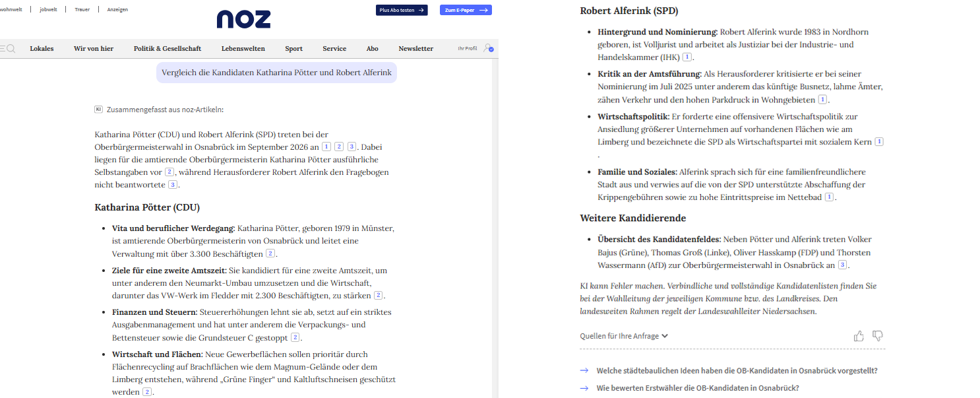Open the Lokales menu
The height and width of the screenshot is (398, 980).
[x=42, y=48]
